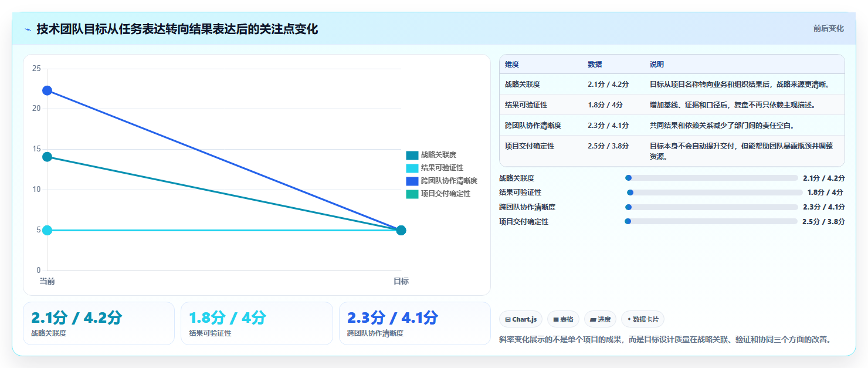Open the 进度 tag button

coord(600,319)
